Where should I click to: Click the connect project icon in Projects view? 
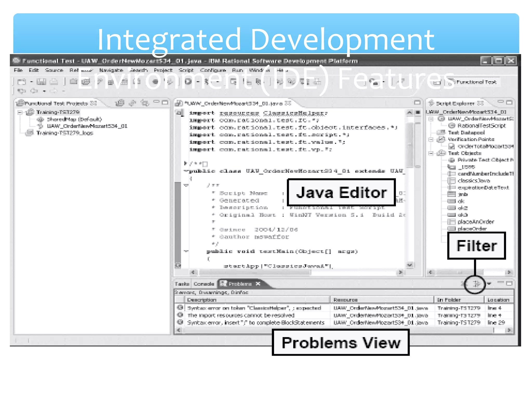pos(120,103)
